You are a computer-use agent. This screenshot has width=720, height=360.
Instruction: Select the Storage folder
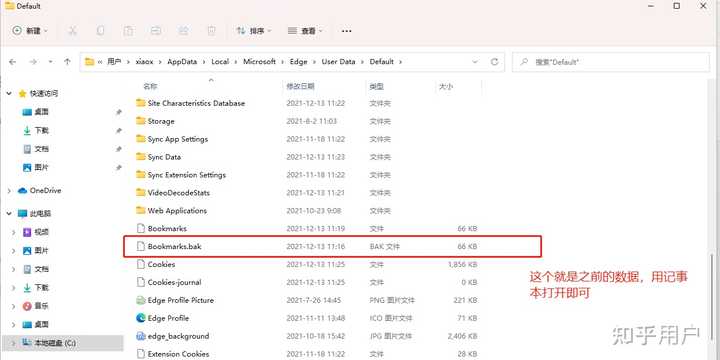click(x=161, y=121)
